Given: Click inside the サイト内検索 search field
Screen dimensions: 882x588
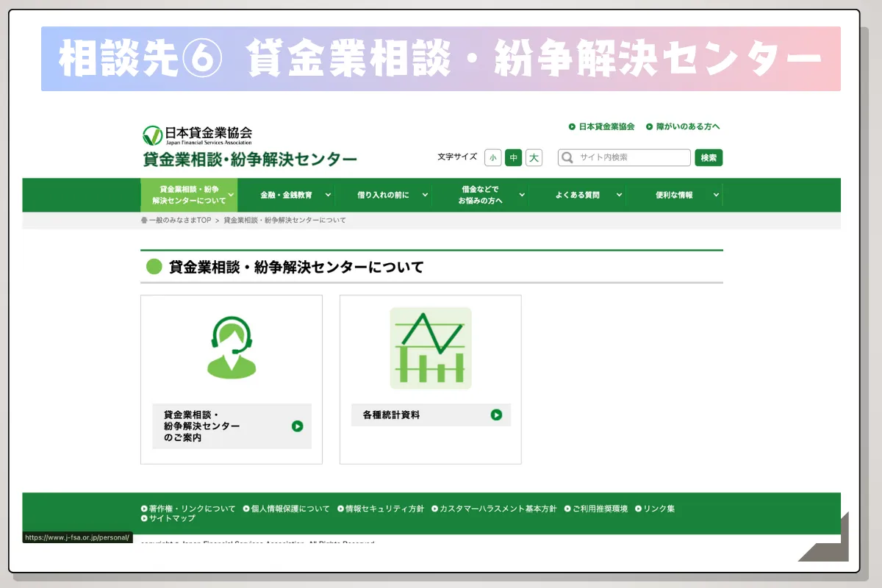Looking at the screenshot, I should 625,157.
